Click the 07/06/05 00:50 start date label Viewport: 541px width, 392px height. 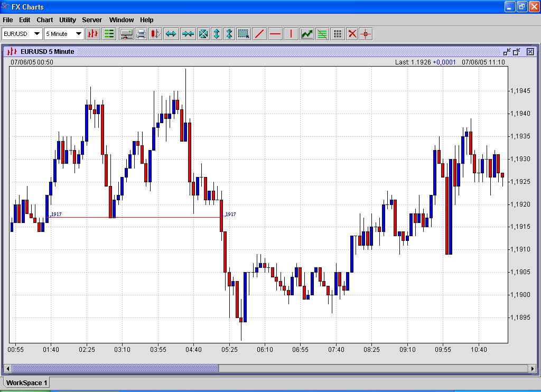[32, 62]
